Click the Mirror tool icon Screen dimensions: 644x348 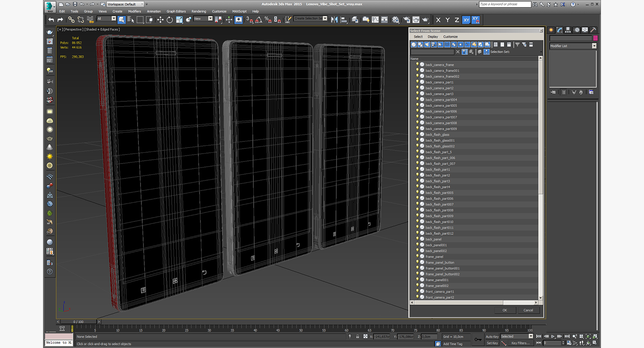pos(334,20)
